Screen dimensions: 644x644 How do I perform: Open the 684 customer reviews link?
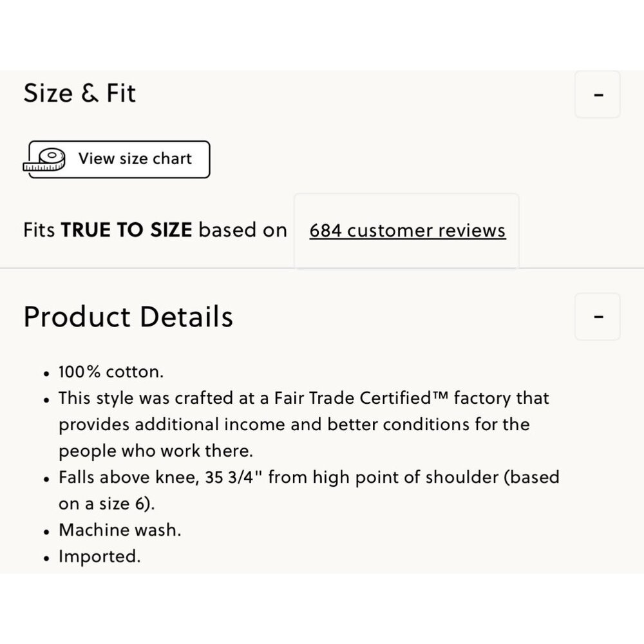pos(407,231)
